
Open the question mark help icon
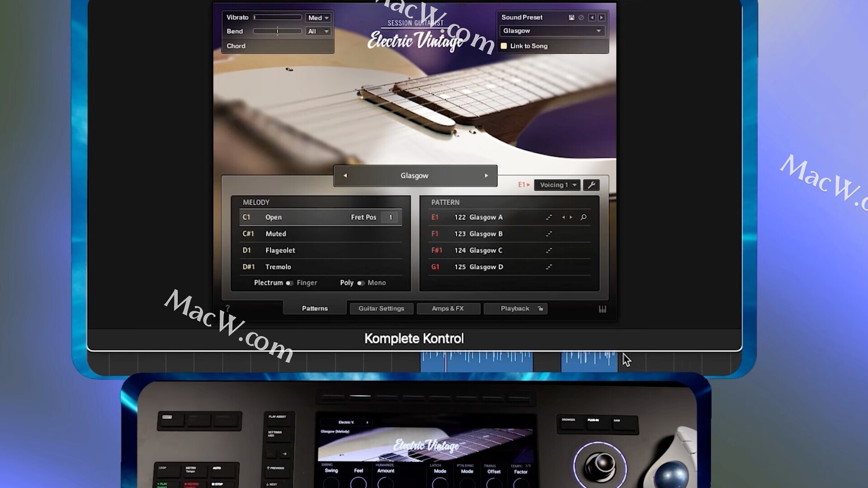(x=227, y=308)
